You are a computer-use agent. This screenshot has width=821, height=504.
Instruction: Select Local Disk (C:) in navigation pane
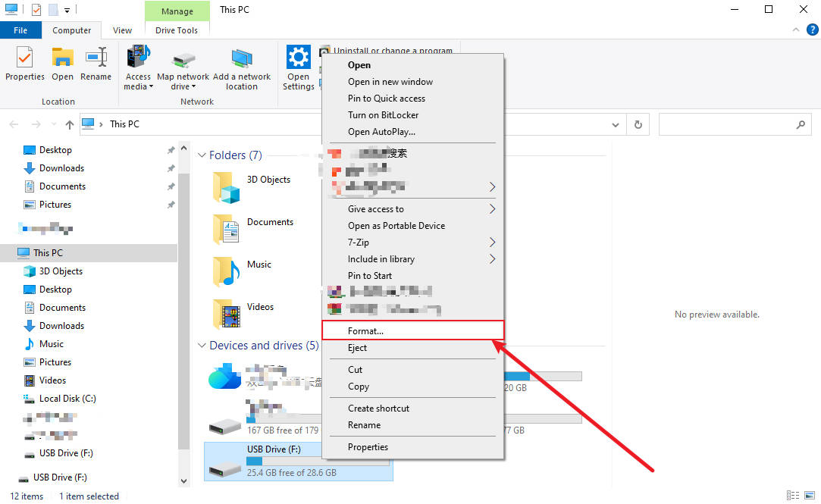(x=67, y=399)
